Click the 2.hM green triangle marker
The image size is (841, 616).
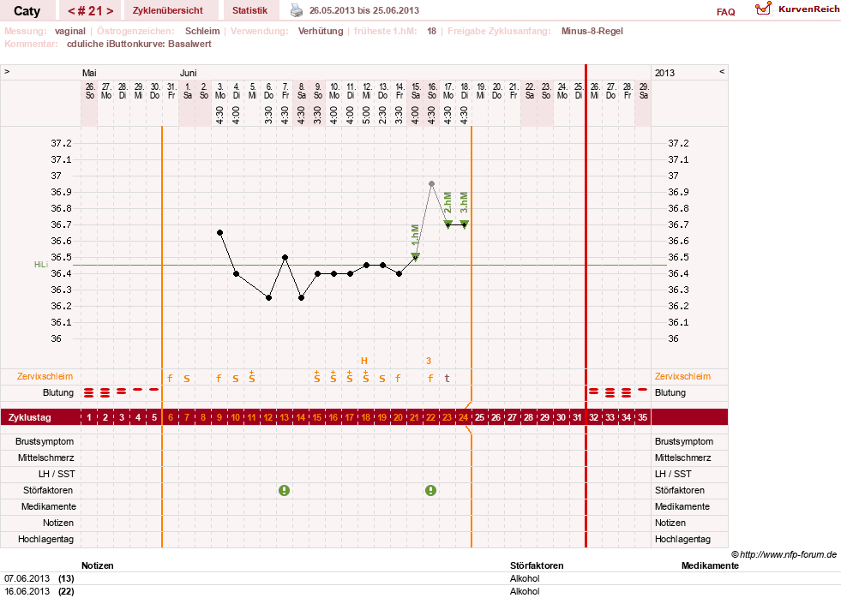click(448, 224)
